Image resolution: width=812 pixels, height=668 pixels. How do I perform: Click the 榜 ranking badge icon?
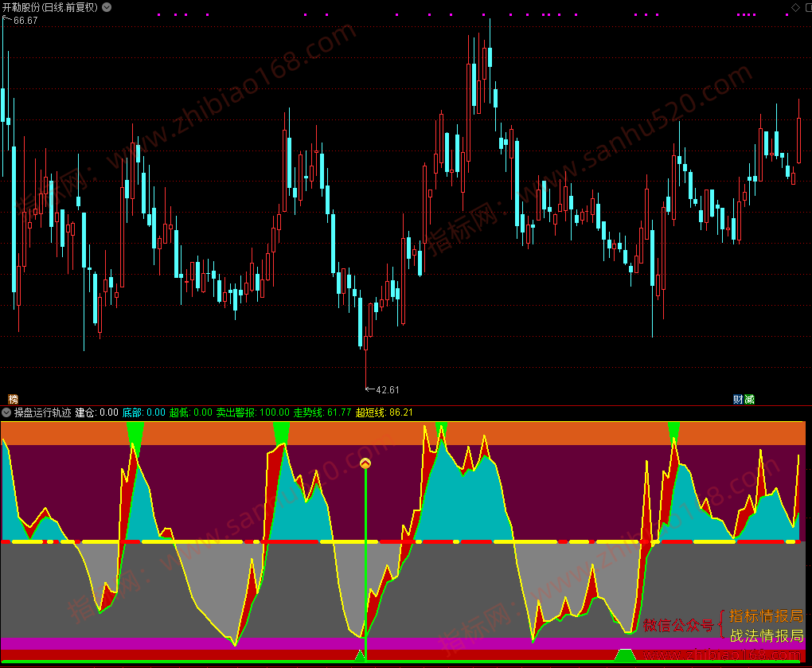[13, 399]
